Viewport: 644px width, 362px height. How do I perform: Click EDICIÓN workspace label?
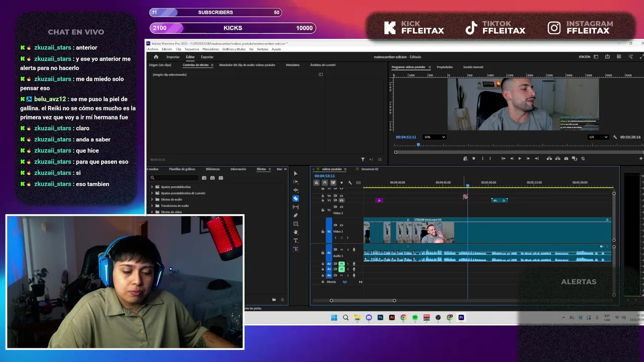coord(584,57)
